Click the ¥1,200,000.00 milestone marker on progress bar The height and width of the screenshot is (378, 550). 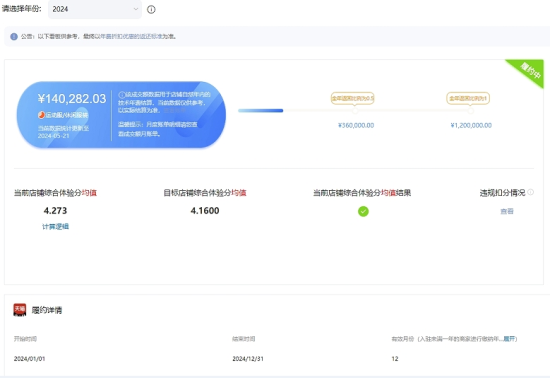pyautogui.click(x=471, y=111)
